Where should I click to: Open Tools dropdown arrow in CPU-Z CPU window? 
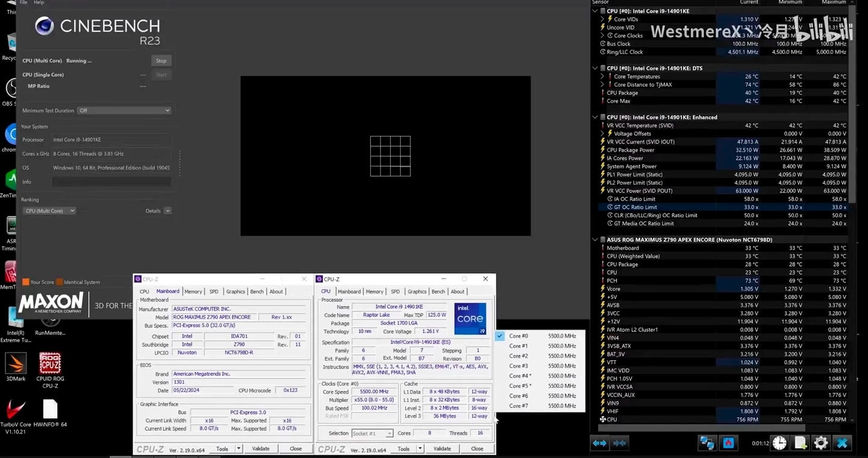coord(421,448)
